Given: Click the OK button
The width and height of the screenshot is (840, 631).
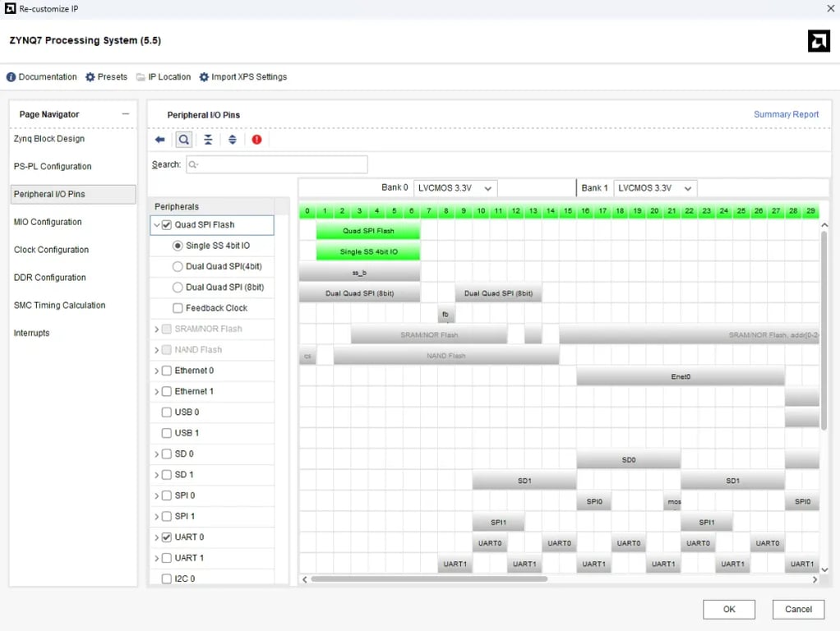Looking at the screenshot, I should [x=729, y=610].
